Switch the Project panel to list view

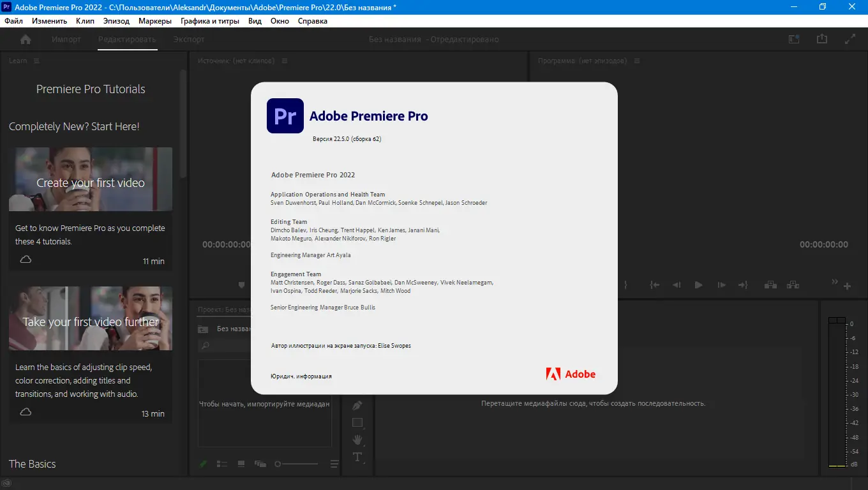[222, 464]
